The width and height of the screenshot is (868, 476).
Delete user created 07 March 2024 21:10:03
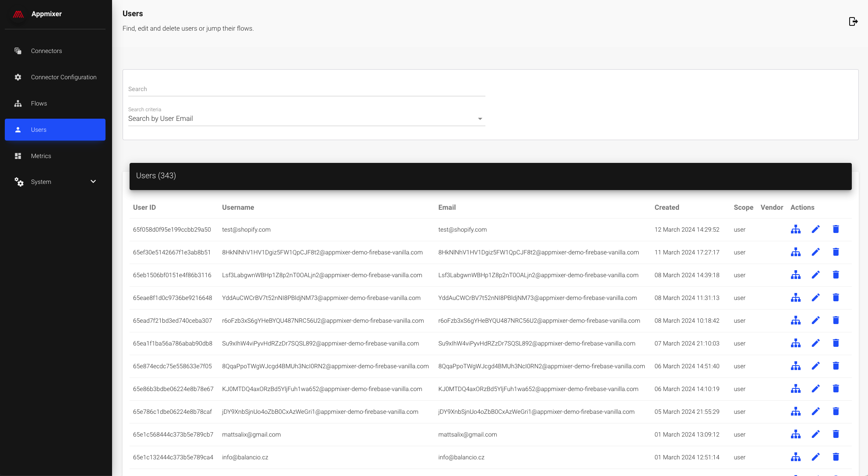pos(836,343)
